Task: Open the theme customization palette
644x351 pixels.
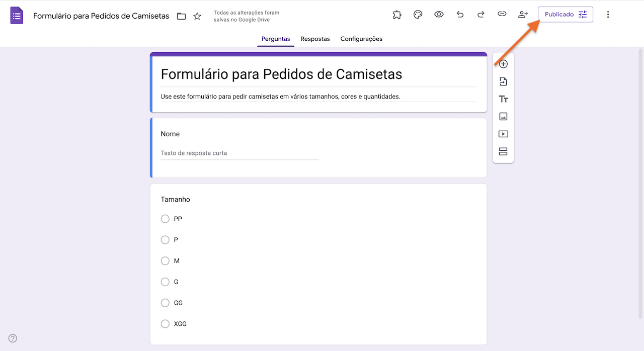Action: (418, 14)
